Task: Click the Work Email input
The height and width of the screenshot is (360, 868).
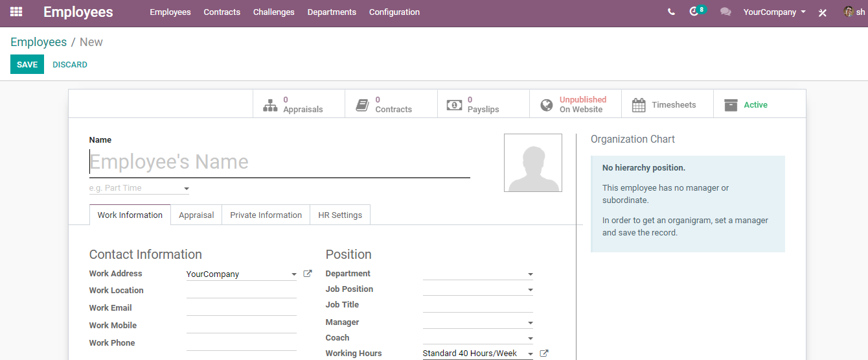Action: pyautogui.click(x=242, y=308)
